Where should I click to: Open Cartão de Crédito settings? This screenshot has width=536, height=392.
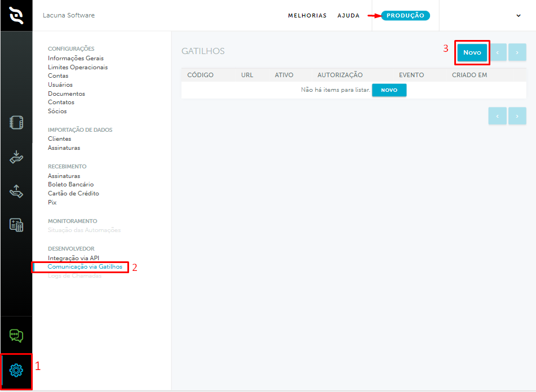point(73,193)
